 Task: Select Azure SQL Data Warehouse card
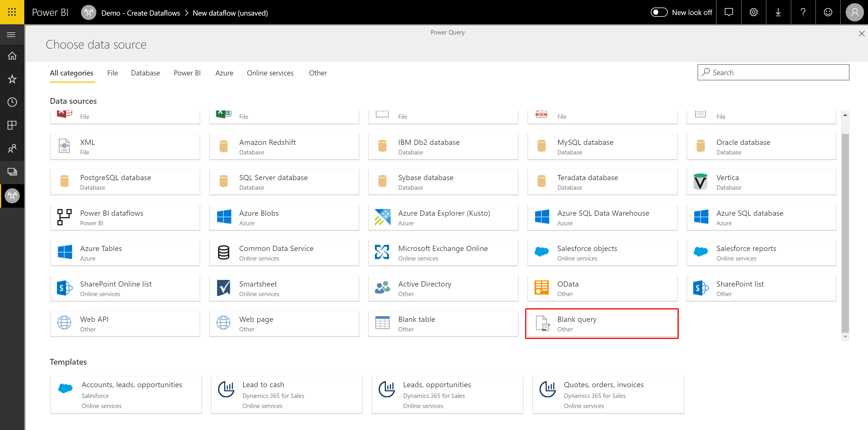[x=602, y=217]
